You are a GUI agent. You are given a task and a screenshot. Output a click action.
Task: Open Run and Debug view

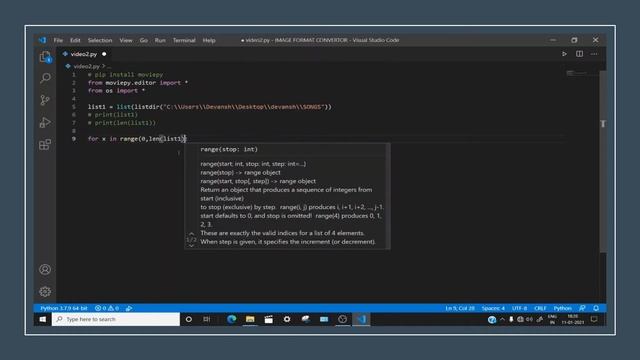pos(45,122)
